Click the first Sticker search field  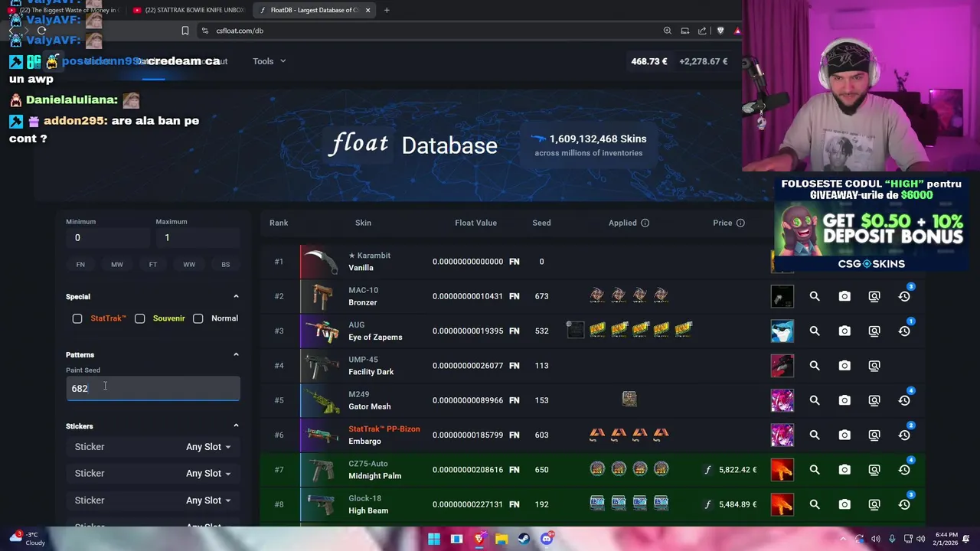point(122,447)
